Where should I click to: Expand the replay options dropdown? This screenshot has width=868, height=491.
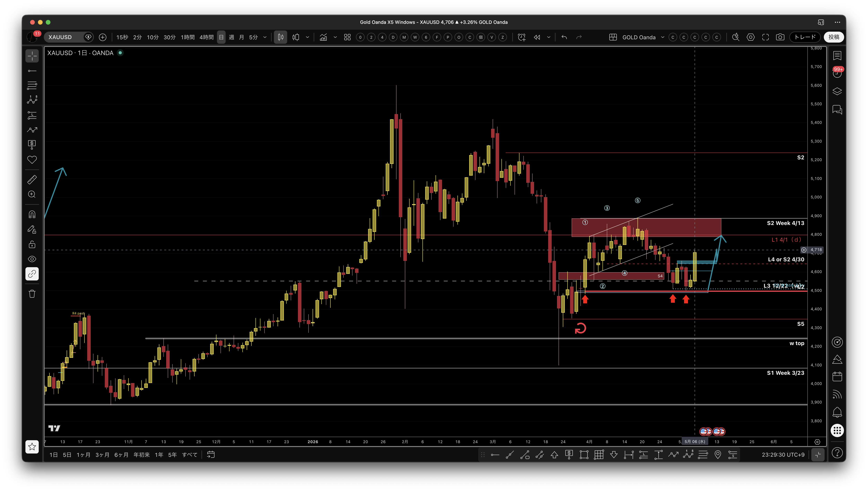click(x=549, y=37)
